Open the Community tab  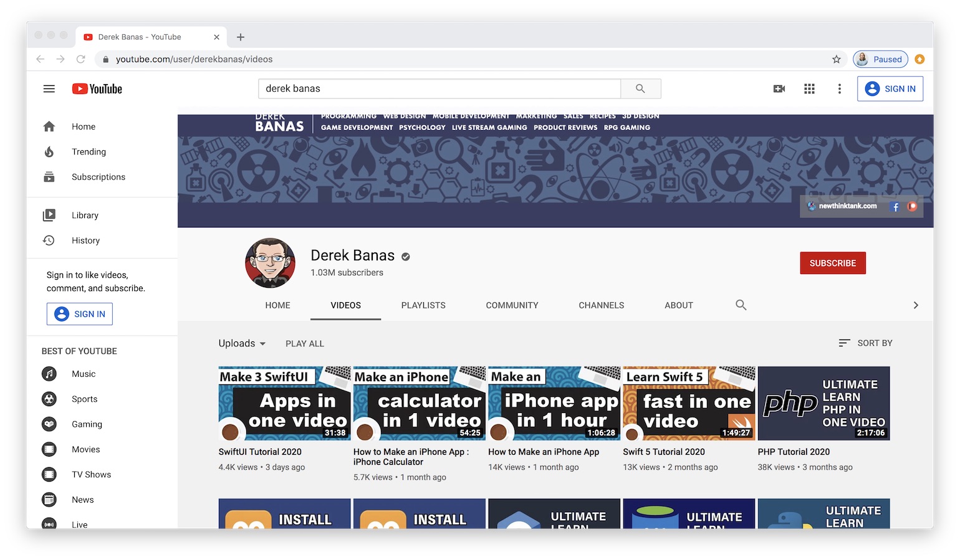pos(512,305)
